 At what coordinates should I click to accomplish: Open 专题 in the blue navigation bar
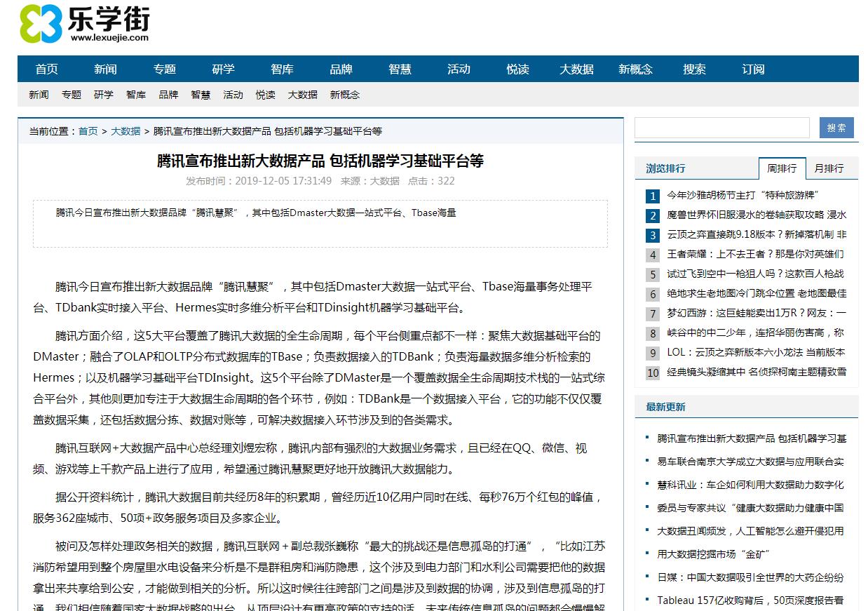165,69
